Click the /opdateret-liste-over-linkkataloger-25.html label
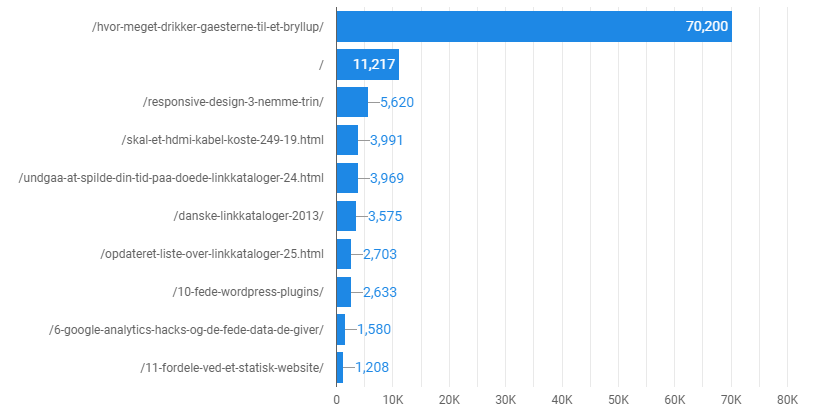This screenshot has width=823, height=415. point(212,254)
